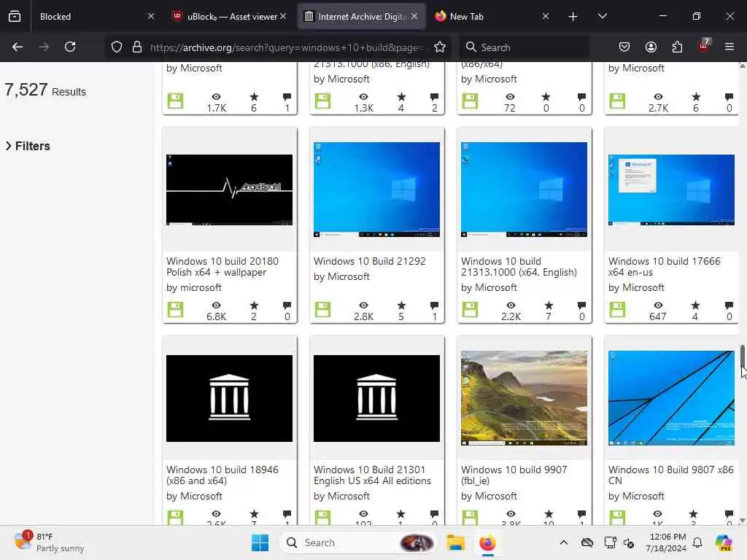Open Windows 10 build 21313.1000 (x64, English) link

[x=519, y=267]
